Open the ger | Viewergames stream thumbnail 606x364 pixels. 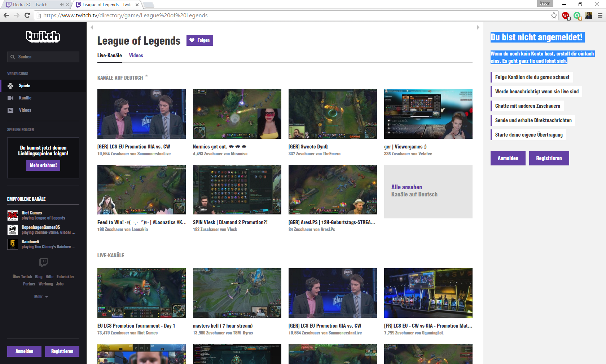pyautogui.click(x=428, y=114)
